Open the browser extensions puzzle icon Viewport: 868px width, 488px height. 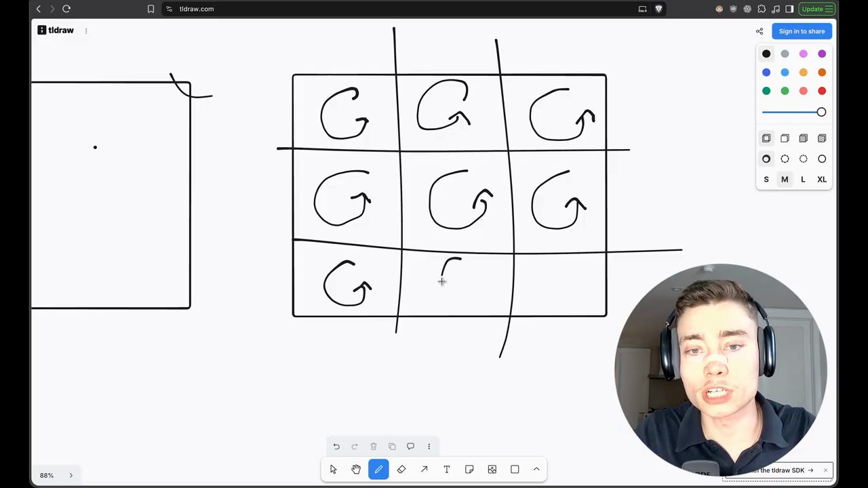coord(762,9)
